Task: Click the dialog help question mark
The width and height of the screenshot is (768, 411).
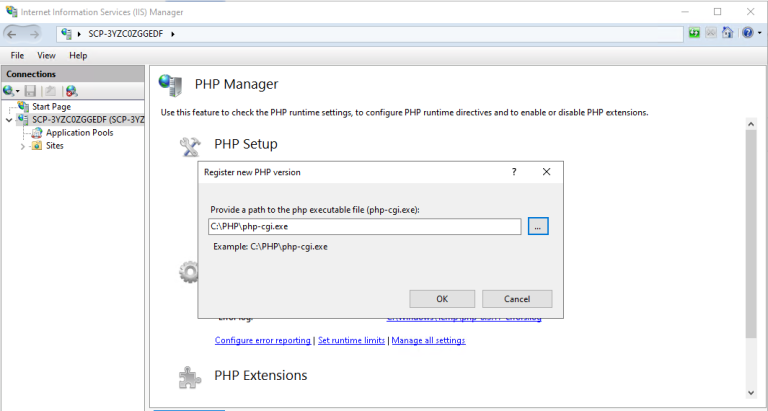Action: [x=514, y=172]
